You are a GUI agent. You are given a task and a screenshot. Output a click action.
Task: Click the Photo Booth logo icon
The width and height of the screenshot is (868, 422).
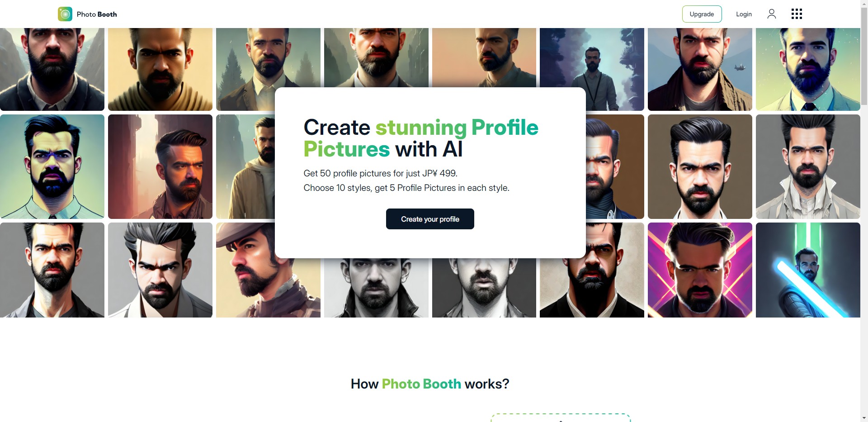click(65, 14)
